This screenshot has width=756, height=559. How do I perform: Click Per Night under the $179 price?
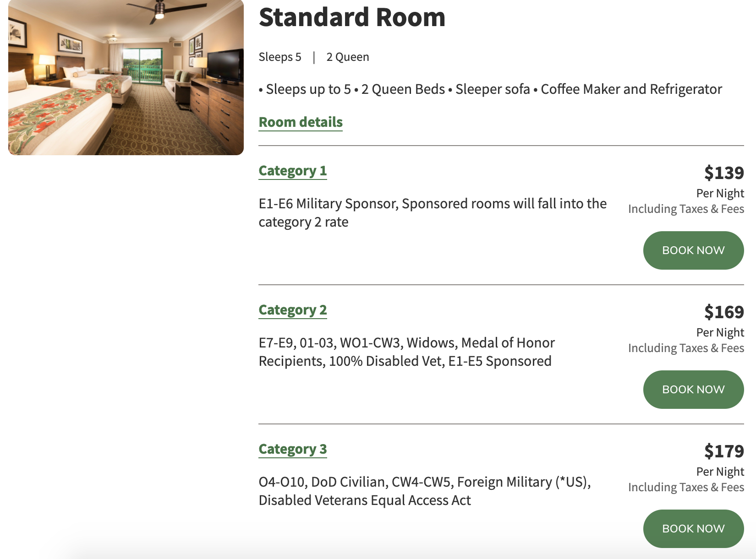point(720,472)
